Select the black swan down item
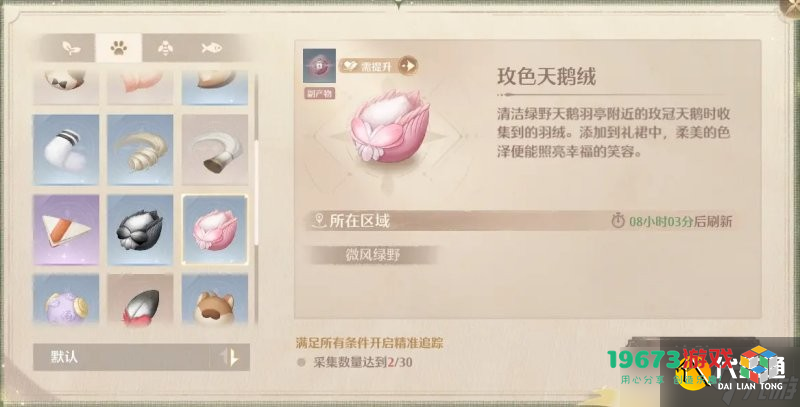This screenshot has width=800, height=407. click(x=140, y=230)
